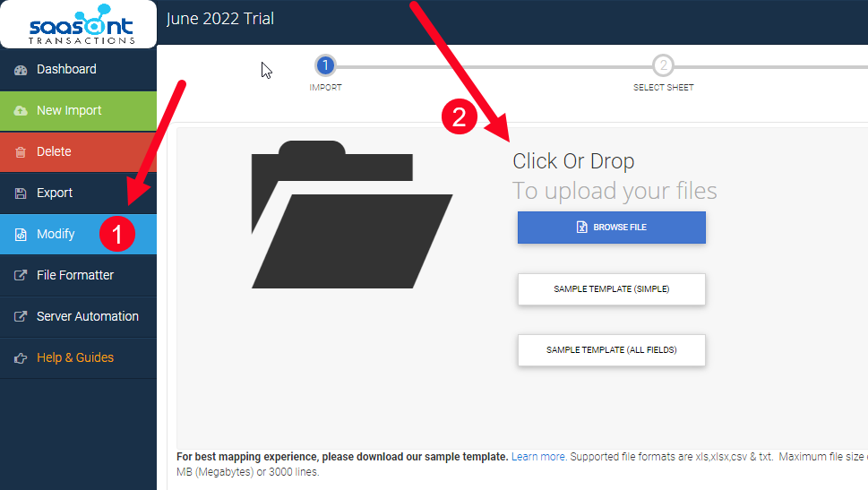Download Sample Template (Simple)
This screenshot has height=490, width=868.
click(x=611, y=289)
